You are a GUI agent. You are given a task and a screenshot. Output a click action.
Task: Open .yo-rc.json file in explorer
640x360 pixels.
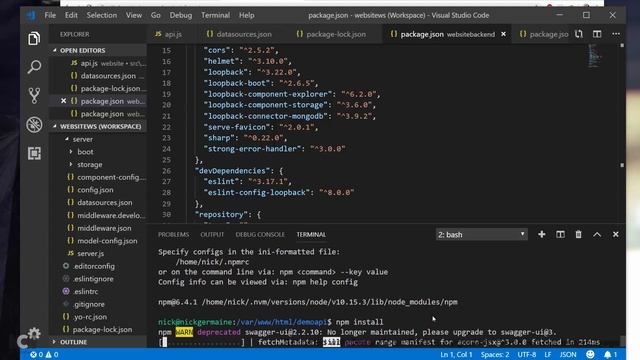click(98, 317)
